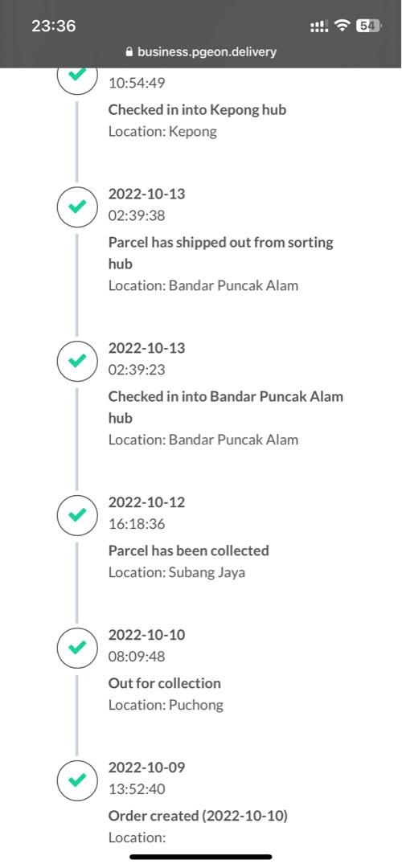Viewport: 402px width, 868px height.
Task: Tap the 23:36 clock in the status bar
Action: [x=53, y=26]
